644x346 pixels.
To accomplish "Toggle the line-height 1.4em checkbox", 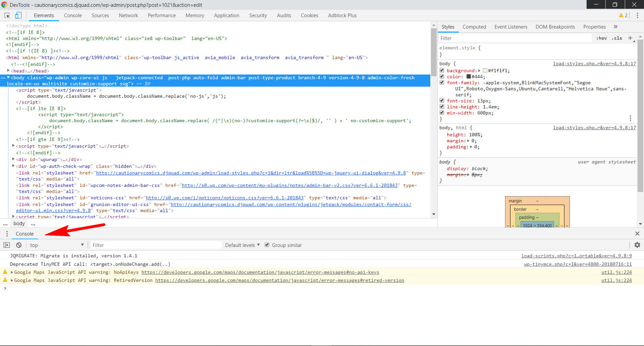I will pos(442,107).
